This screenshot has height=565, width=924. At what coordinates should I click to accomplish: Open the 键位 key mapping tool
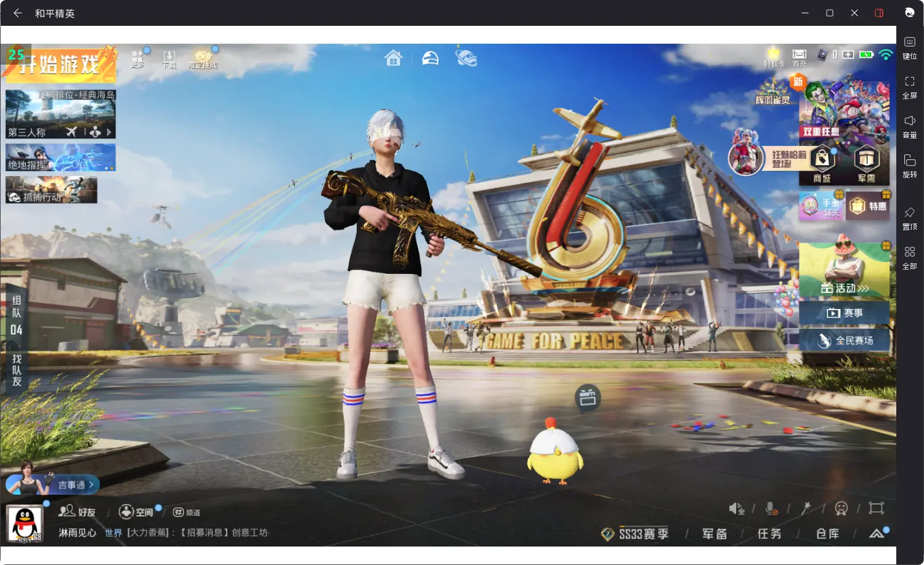point(909,47)
